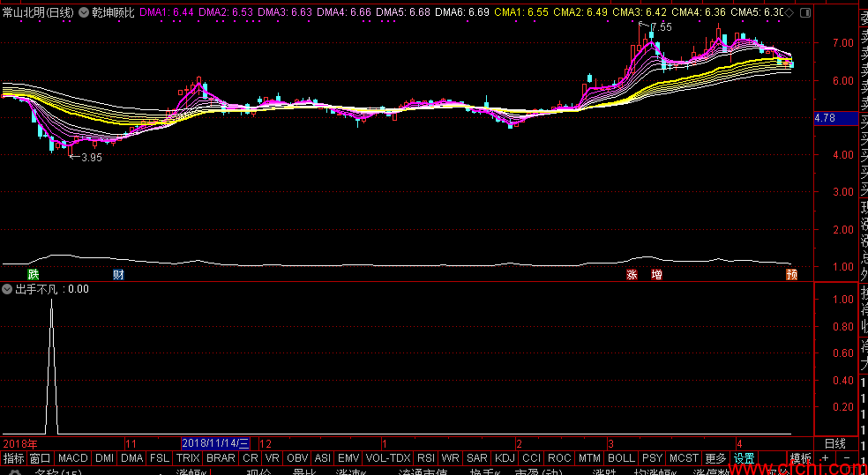Click the 7.55 high price annotation
Screen dimensions: 868x475
coord(661,27)
